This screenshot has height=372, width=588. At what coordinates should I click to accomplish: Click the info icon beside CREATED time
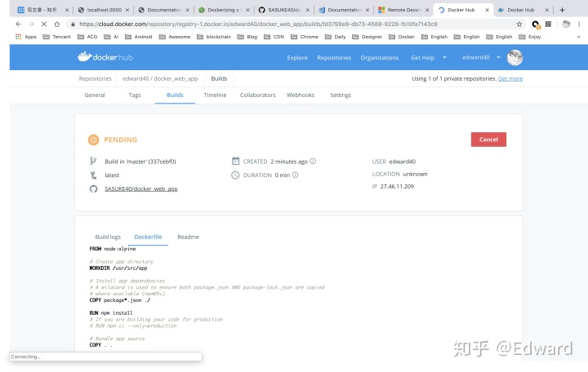(x=313, y=161)
